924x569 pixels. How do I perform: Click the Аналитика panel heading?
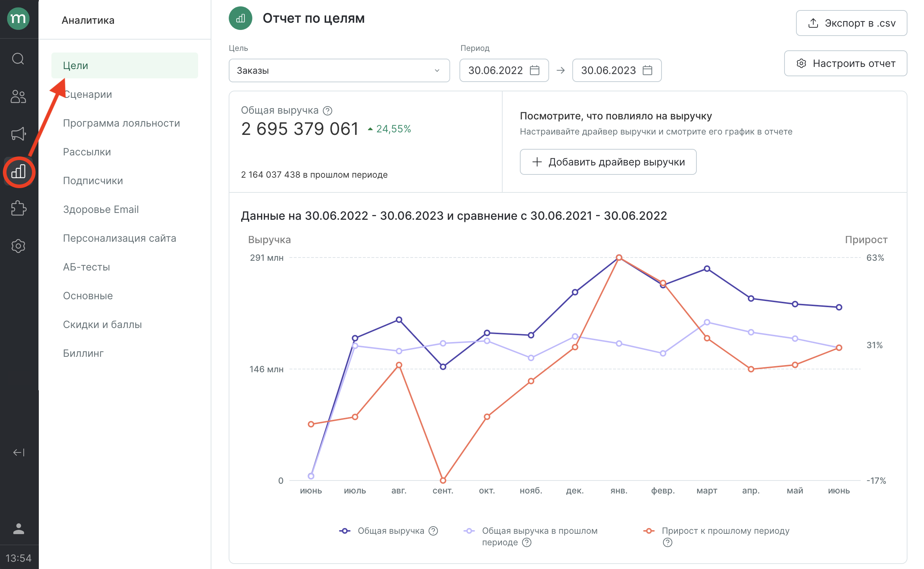coord(88,20)
